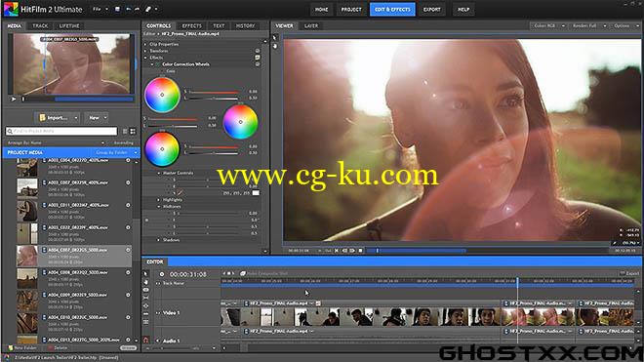Image resolution: width=644 pixels, height=362 pixels.
Task: Click the search magnifier in the media panel
Action: coord(10,131)
